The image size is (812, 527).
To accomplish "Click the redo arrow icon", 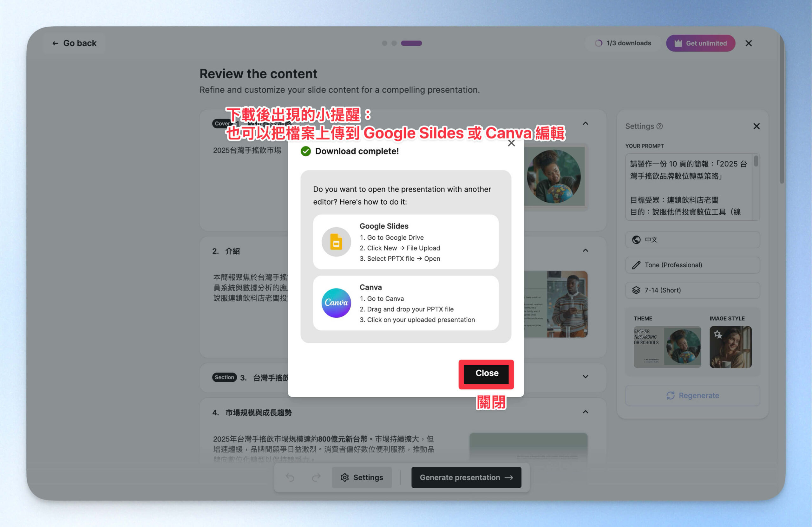I will pyautogui.click(x=316, y=478).
